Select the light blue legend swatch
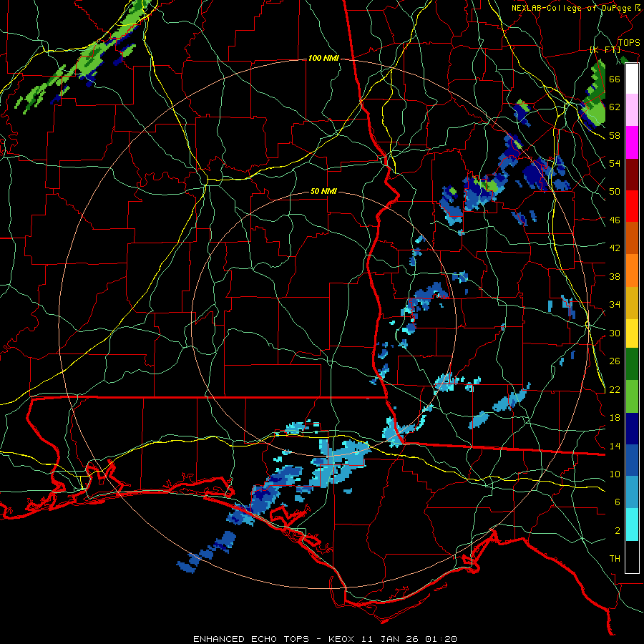 [x=632, y=492]
